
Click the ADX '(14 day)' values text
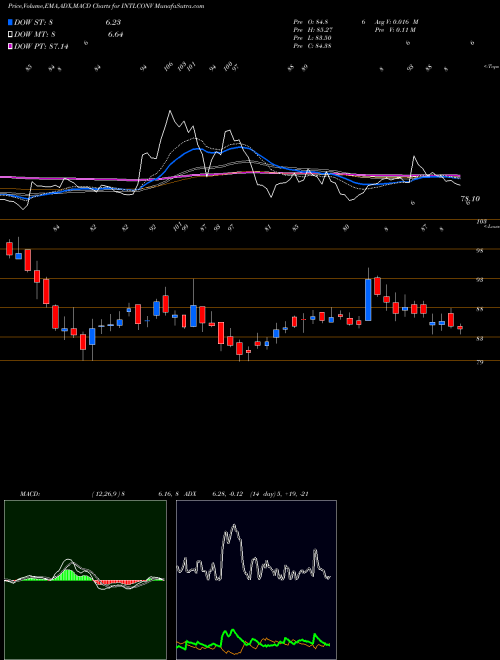279,494
